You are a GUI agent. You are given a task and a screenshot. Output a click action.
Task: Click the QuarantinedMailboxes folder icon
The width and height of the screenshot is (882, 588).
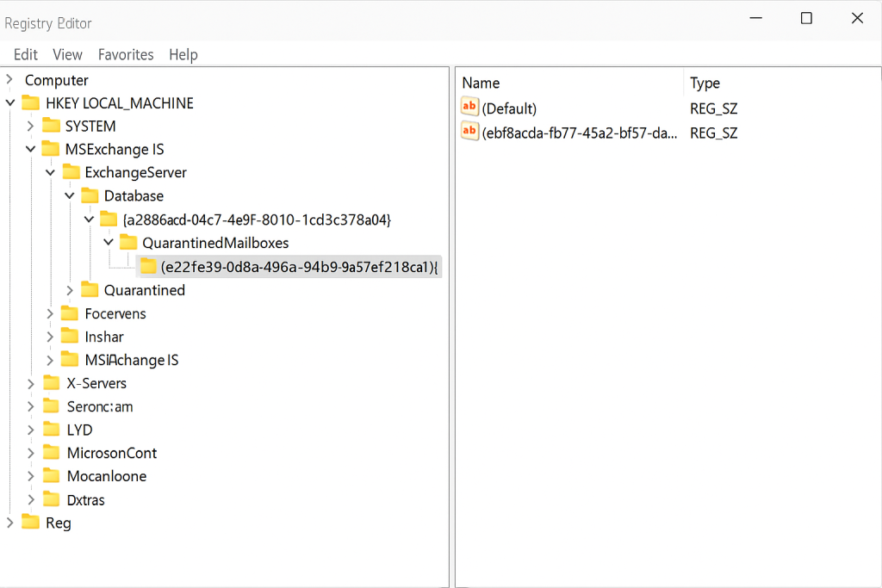pyautogui.click(x=128, y=243)
